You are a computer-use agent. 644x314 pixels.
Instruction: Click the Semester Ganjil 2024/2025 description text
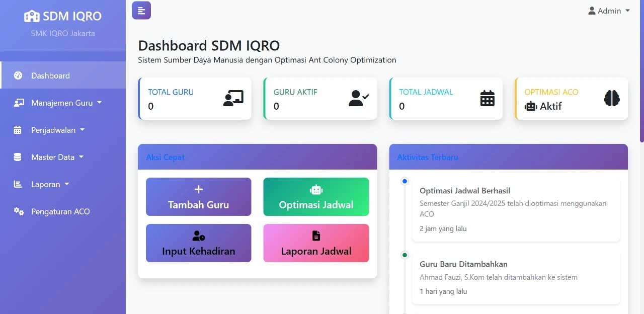click(513, 209)
